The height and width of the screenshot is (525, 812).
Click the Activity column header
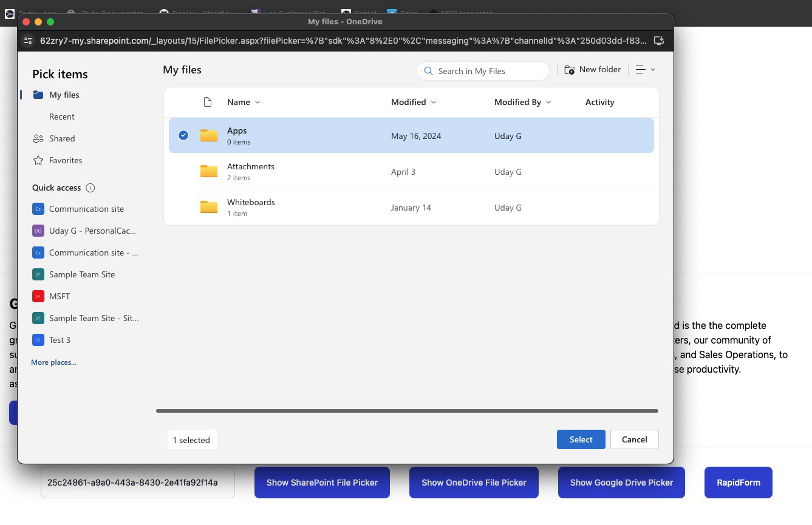(599, 102)
